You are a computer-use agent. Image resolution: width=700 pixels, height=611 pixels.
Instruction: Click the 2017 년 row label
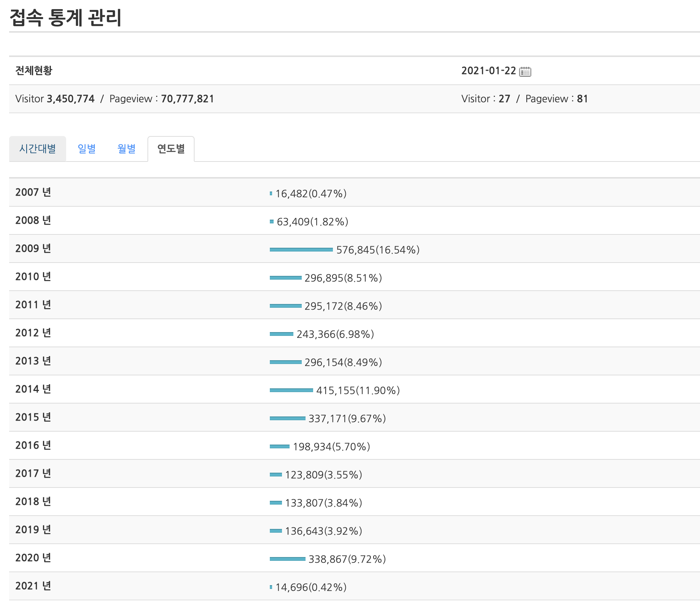click(33, 473)
